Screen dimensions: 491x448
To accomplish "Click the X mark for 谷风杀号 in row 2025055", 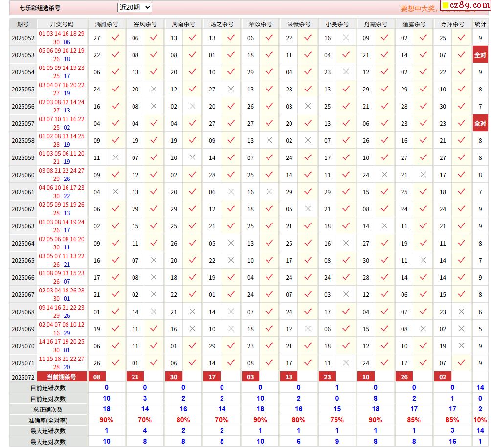I will tap(154, 89).
